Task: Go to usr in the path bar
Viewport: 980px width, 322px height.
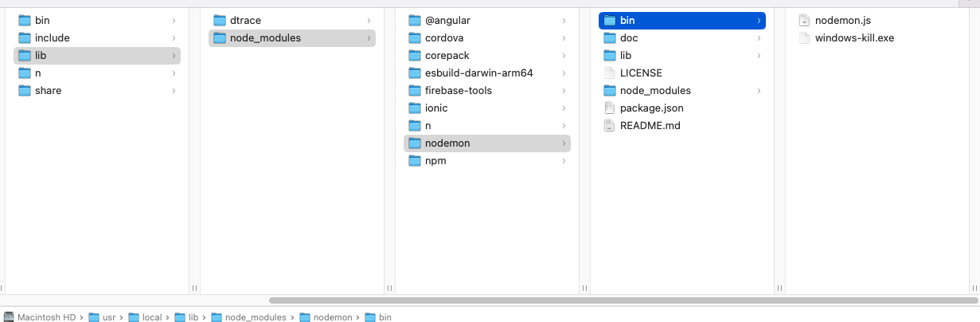Action: click(x=109, y=317)
